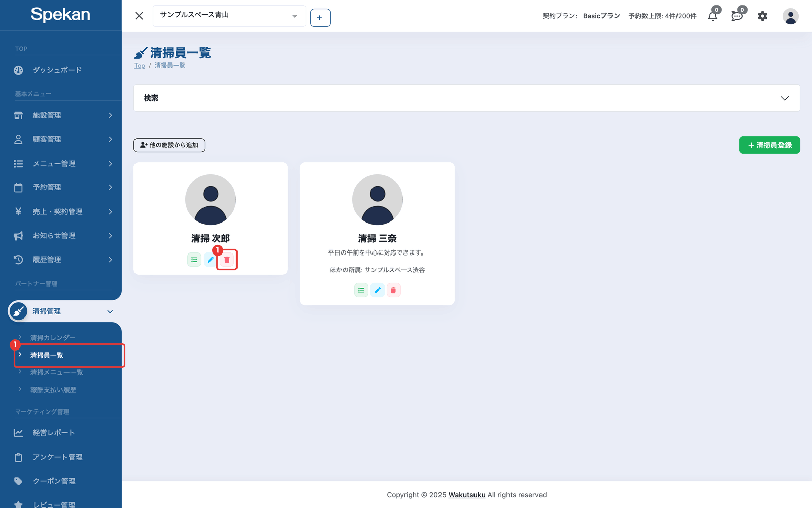Open the chat messages icon
The height and width of the screenshot is (508, 812).
click(737, 16)
